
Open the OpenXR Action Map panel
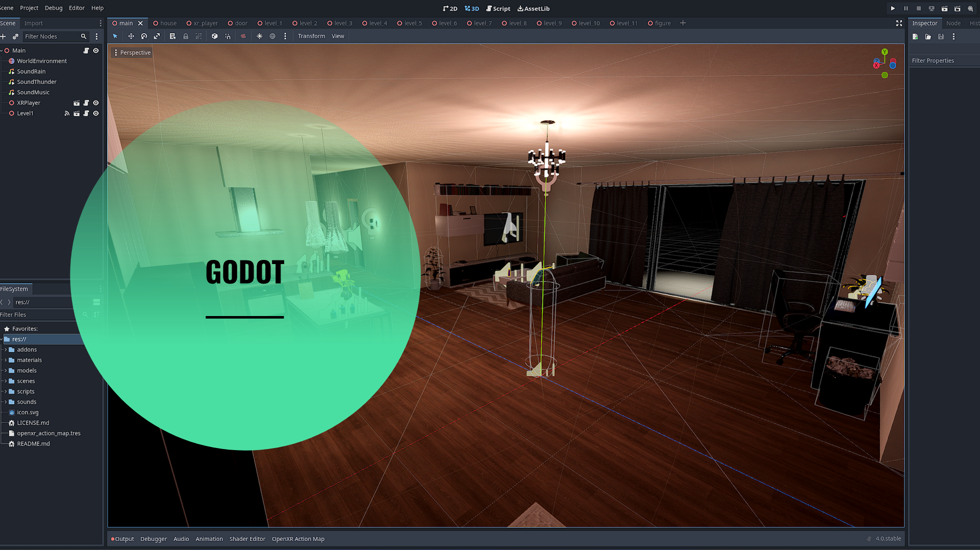pyautogui.click(x=298, y=539)
